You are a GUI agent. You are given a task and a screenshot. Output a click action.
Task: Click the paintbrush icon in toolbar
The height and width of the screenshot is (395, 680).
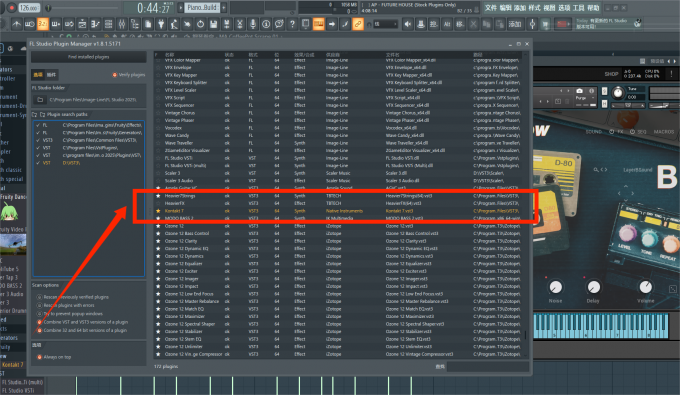(345, 24)
